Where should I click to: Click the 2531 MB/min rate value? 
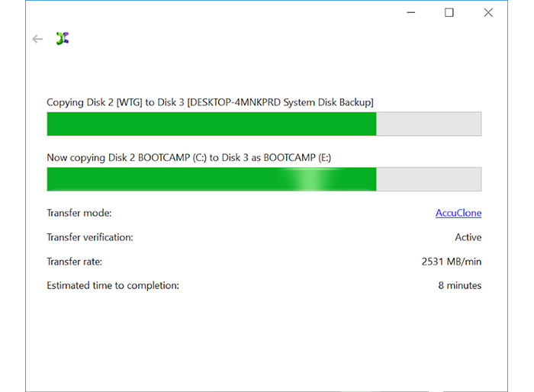[451, 262]
